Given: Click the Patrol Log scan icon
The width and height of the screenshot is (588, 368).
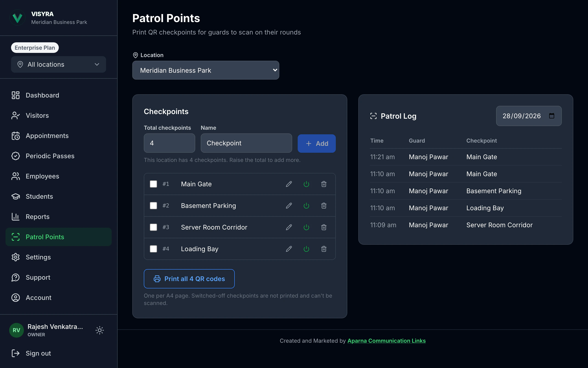Looking at the screenshot, I should coord(373,116).
